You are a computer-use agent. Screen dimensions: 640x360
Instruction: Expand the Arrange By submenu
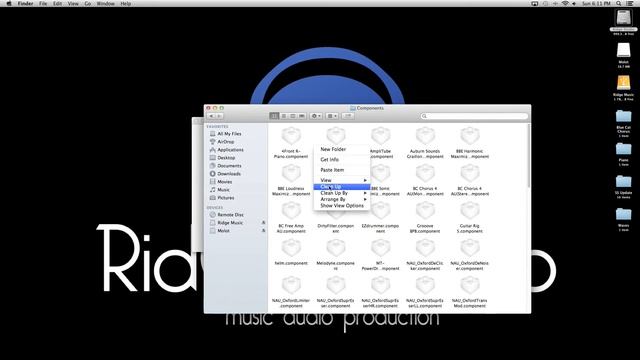342,199
